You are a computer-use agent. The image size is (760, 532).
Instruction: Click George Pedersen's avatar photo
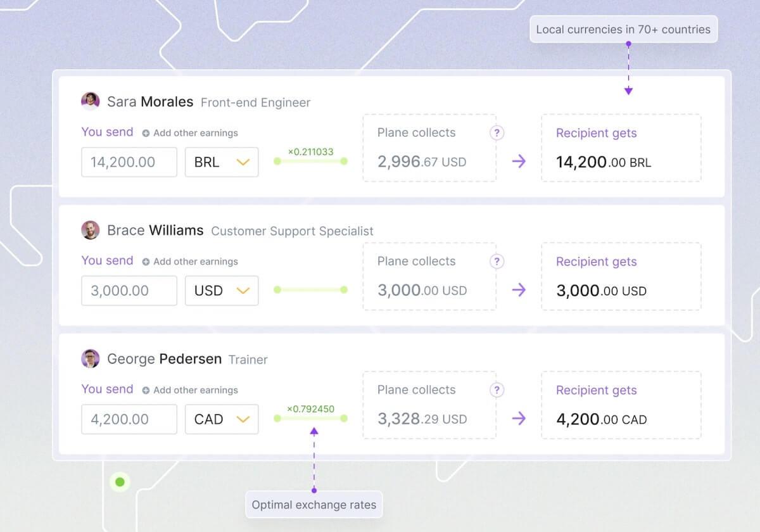pos(91,359)
